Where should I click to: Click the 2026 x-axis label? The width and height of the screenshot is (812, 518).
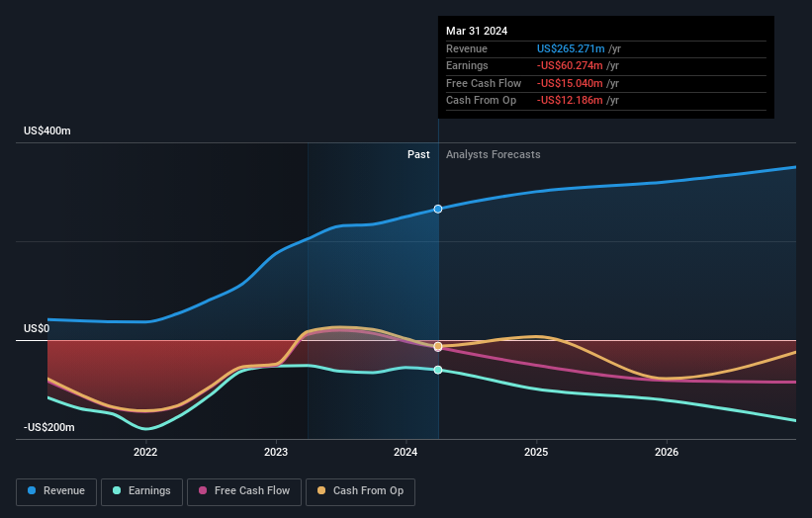(x=667, y=453)
